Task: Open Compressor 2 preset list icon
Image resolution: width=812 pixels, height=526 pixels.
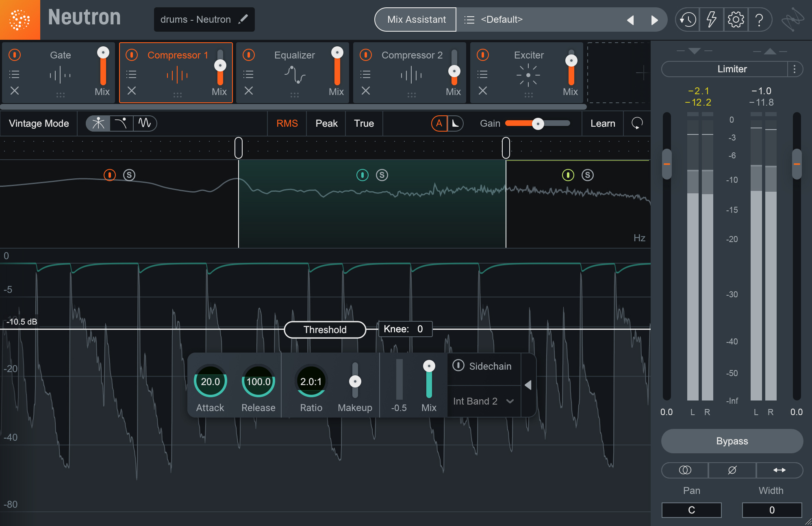Action: 365,74
